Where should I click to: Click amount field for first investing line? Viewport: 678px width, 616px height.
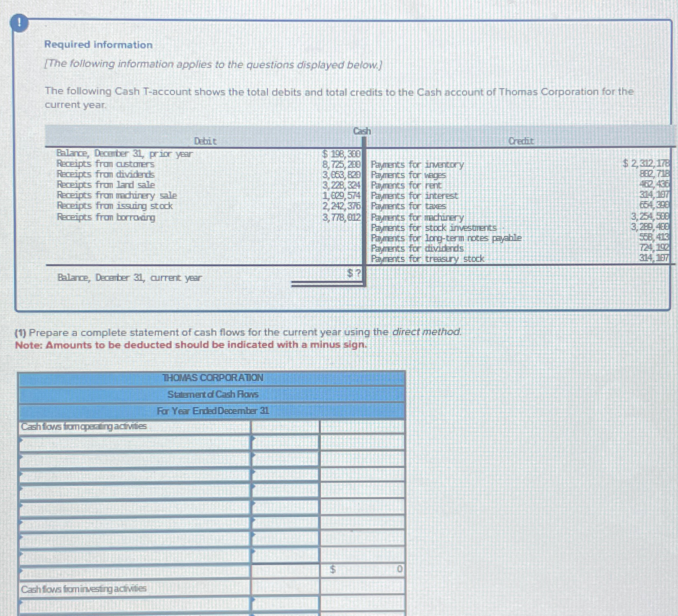[x=285, y=605]
